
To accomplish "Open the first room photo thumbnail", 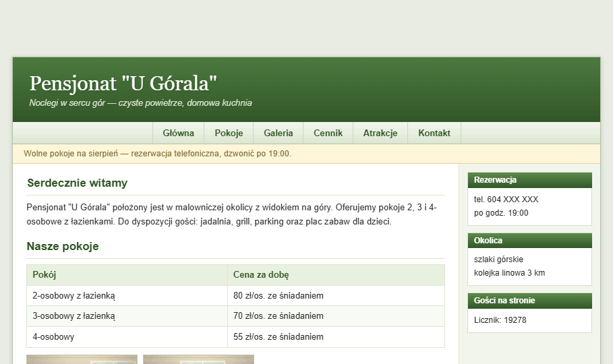I will coord(82,359).
